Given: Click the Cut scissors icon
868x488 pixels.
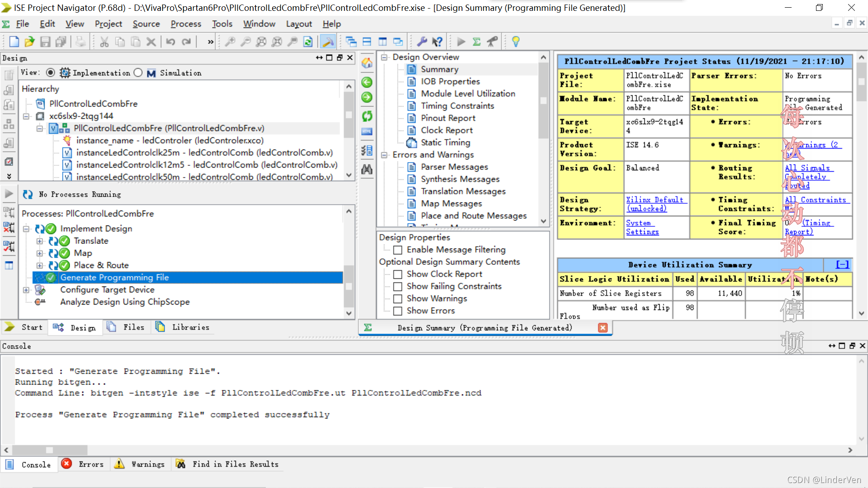Looking at the screenshot, I should click(x=104, y=42).
